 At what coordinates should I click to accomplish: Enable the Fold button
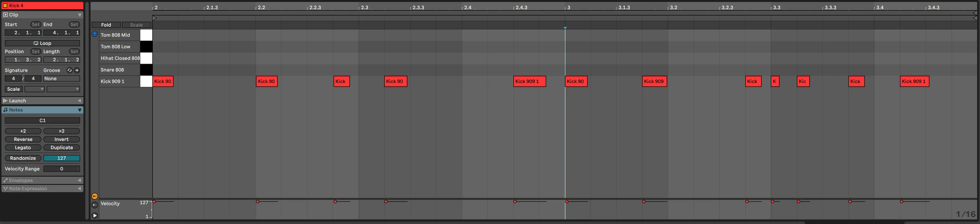[106, 25]
